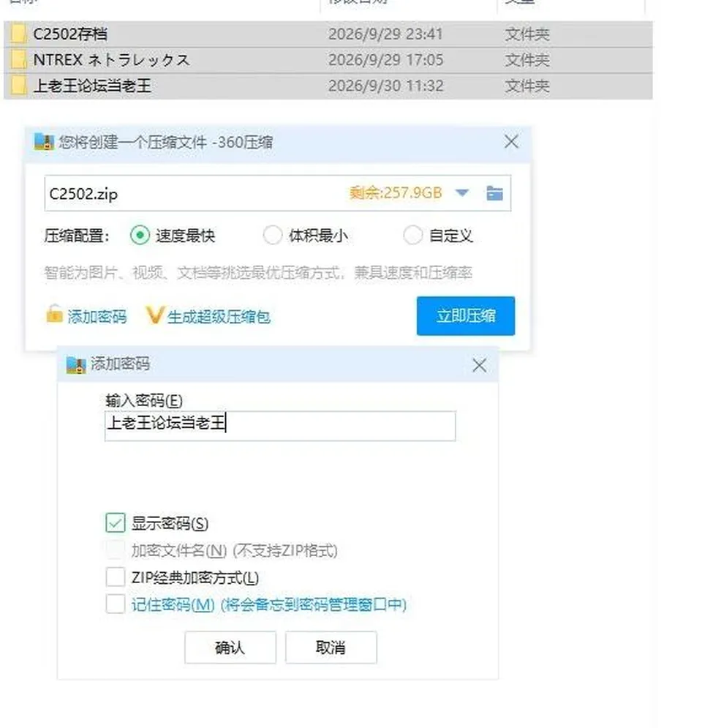Screen dimensions: 702x728
Task: Click the 记住密码(M) link text
Action: click(x=173, y=604)
